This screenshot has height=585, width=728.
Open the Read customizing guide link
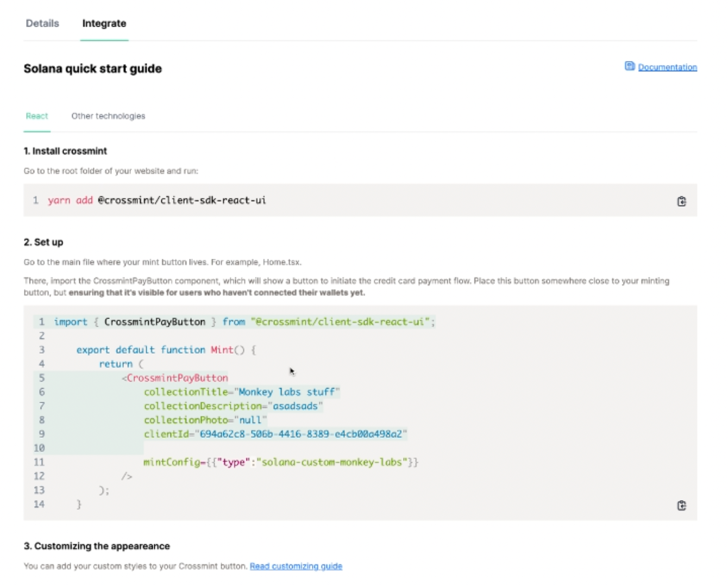click(296, 566)
